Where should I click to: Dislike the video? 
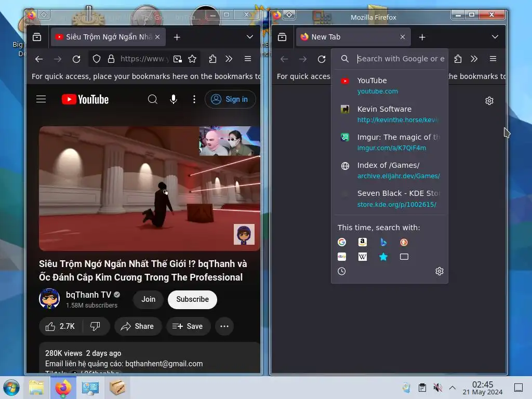(x=96, y=326)
